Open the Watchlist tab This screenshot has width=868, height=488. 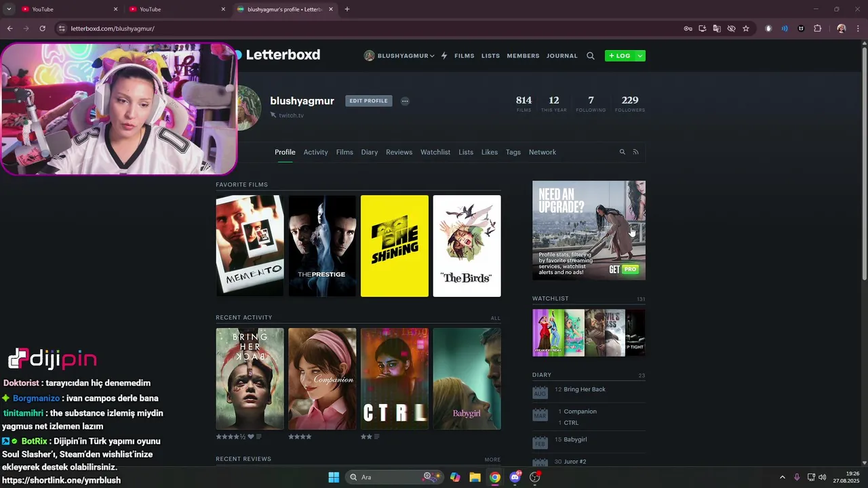435,152
